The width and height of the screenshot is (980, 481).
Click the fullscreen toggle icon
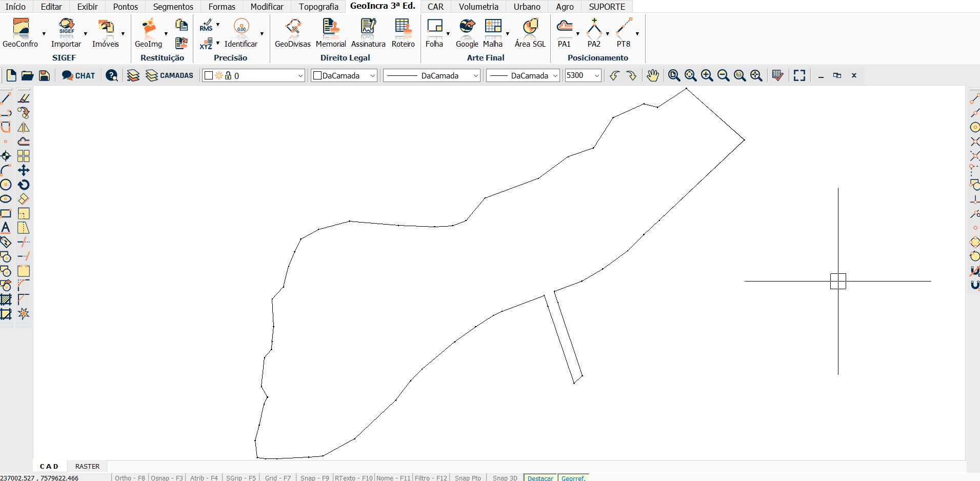click(799, 75)
